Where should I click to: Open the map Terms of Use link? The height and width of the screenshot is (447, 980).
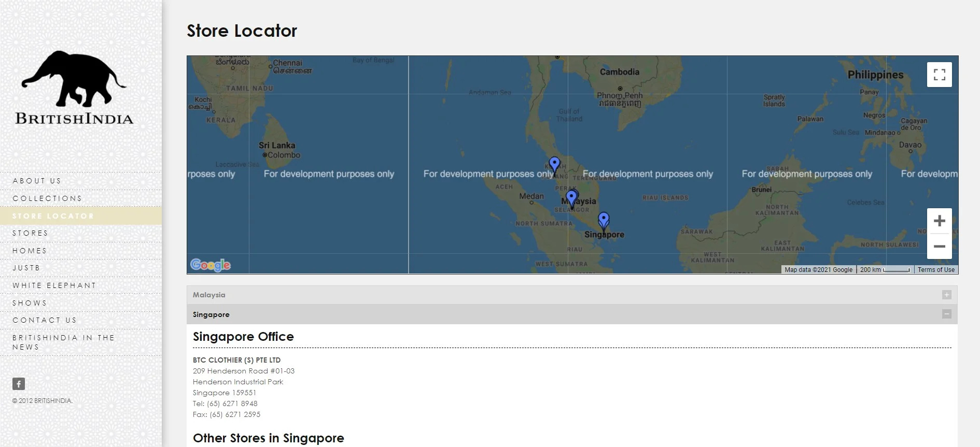pos(936,270)
